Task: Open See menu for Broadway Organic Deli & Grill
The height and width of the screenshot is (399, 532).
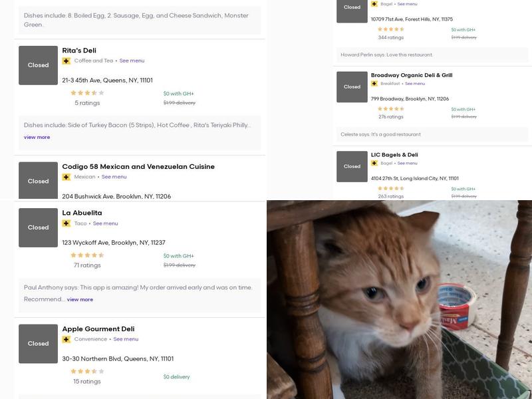Action: pos(415,84)
